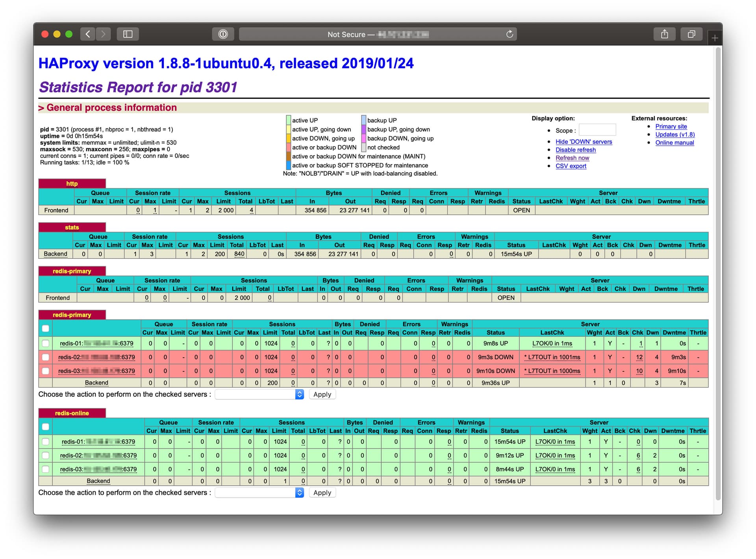Check the redis-primary select-all header checkbox
This screenshot has width=756, height=559.
[x=46, y=329]
